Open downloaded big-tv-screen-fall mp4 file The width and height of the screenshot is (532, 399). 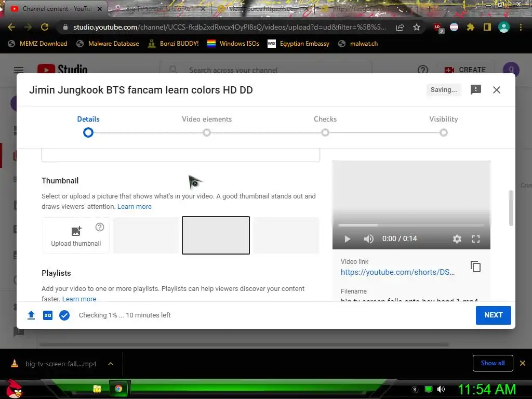tap(54, 364)
